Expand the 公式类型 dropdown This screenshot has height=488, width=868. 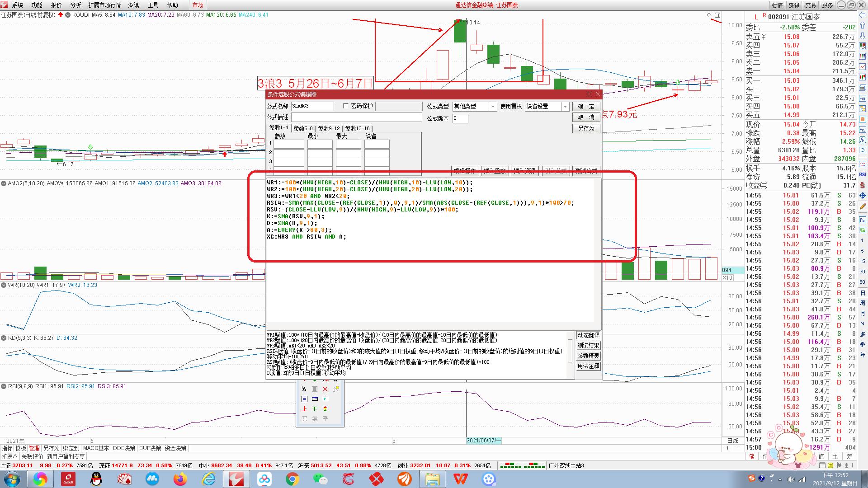[493, 107]
